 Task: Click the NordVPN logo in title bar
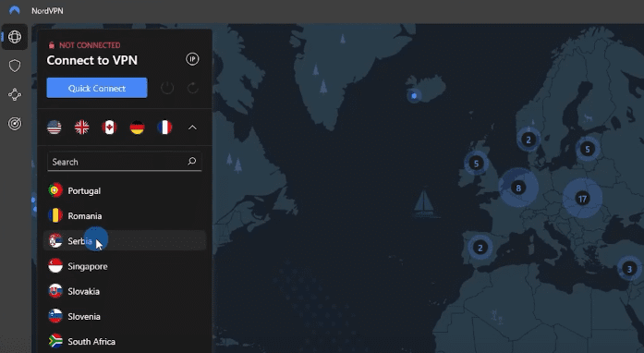tap(15, 10)
